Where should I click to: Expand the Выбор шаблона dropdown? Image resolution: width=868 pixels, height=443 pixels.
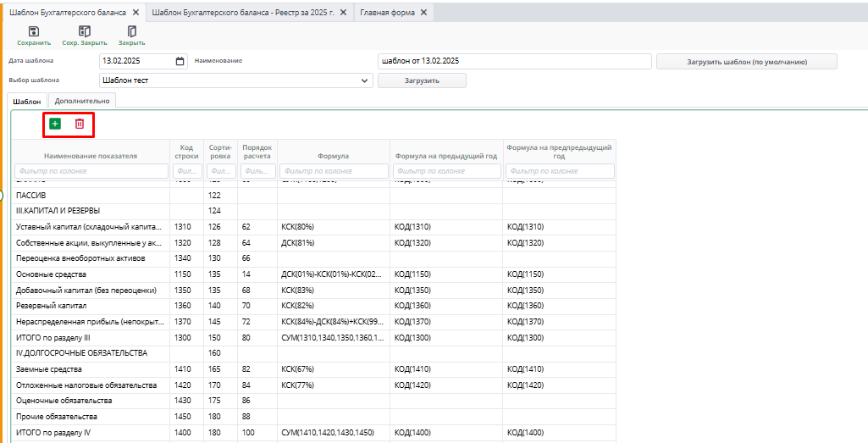pos(365,80)
